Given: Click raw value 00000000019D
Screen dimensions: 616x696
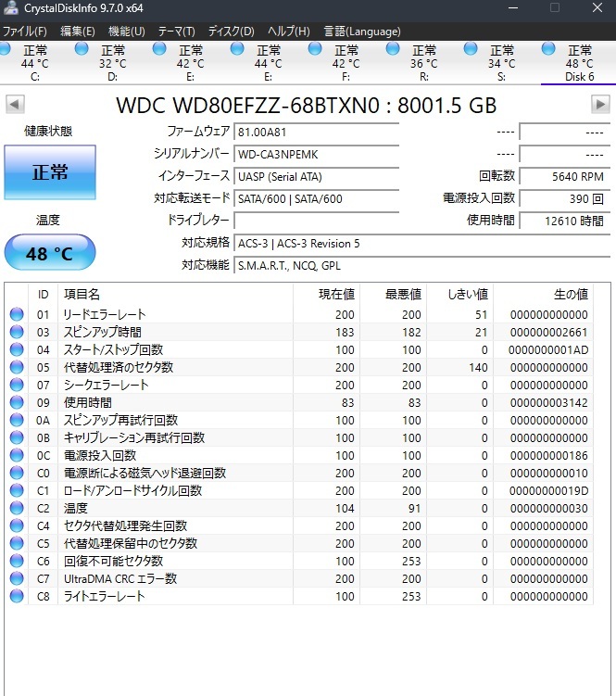Looking at the screenshot, I should pyautogui.click(x=549, y=490).
